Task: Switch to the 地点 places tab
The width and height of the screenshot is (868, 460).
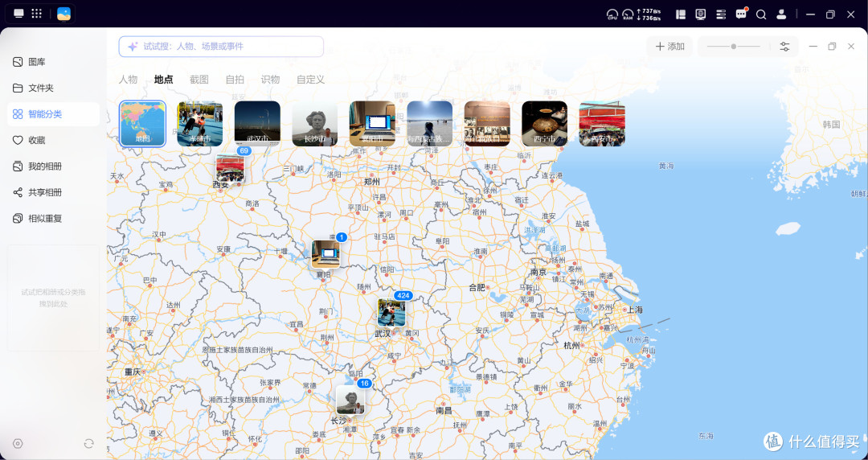Action: 163,80
